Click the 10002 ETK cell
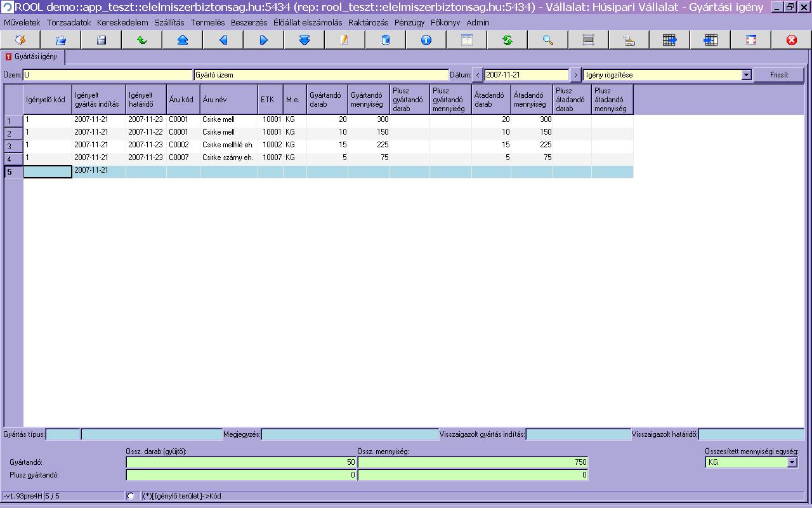Screen dimensions: 812x508 pos(271,145)
